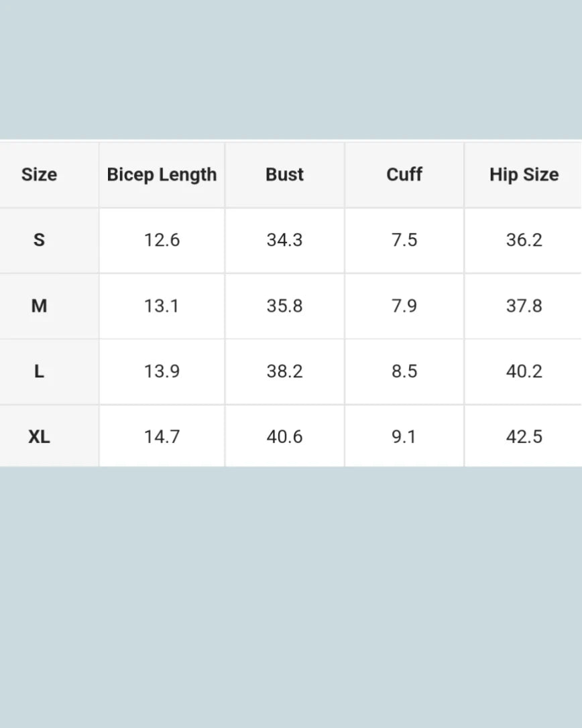Screen dimensions: 582x728
Task: Select the XL size row label
Action: [x=39, y=436]
